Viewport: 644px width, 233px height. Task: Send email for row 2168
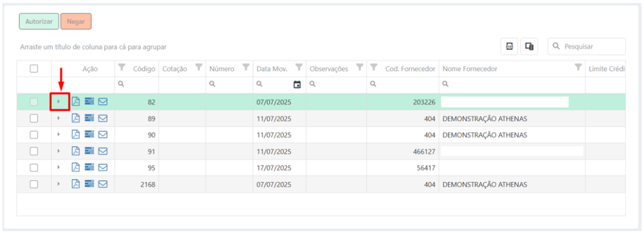103,184
